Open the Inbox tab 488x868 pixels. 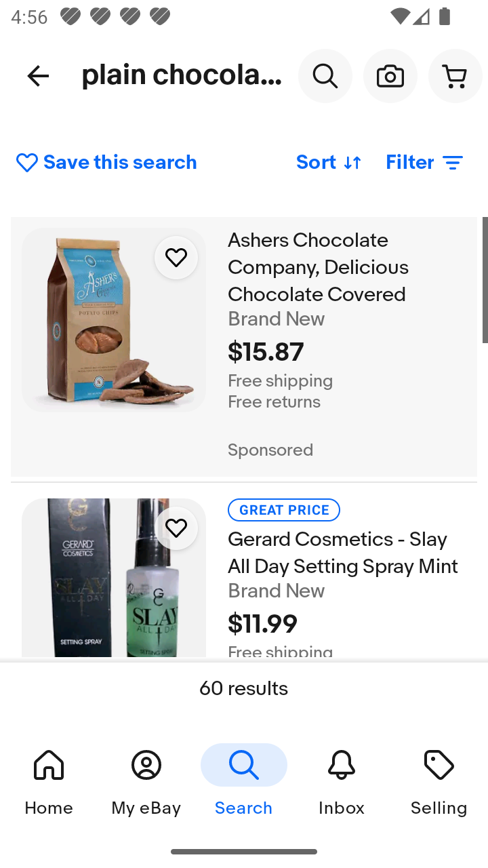click(x=342, y=781)
